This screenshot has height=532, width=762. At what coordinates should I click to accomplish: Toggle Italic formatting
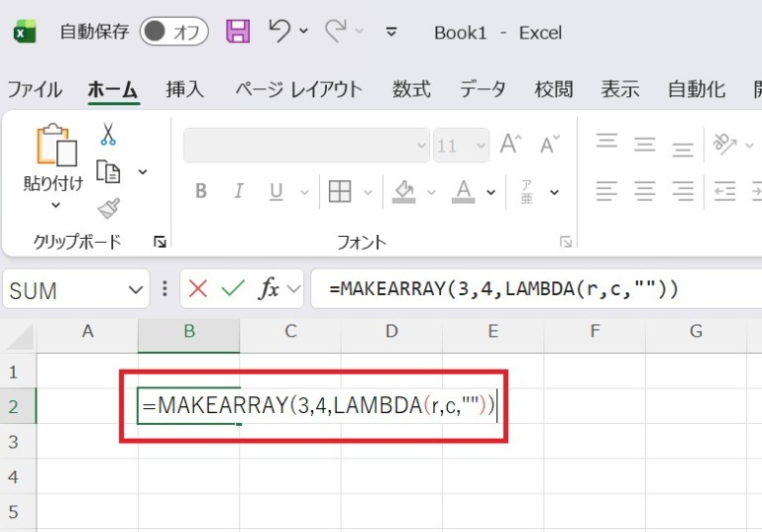[239, 191]
